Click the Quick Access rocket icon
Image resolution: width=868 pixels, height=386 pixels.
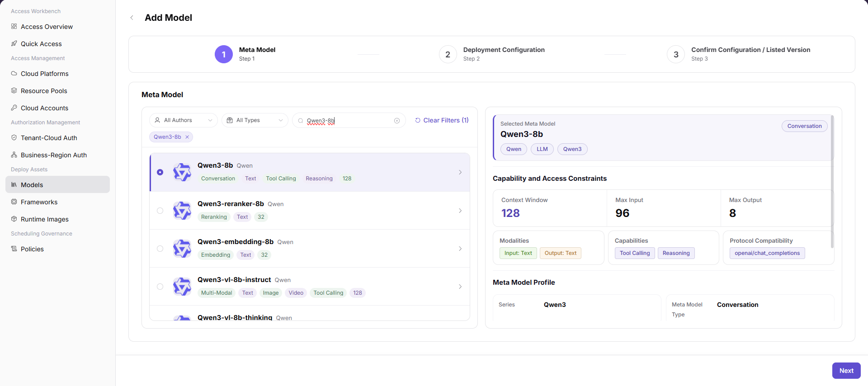[x=14, y=43]
